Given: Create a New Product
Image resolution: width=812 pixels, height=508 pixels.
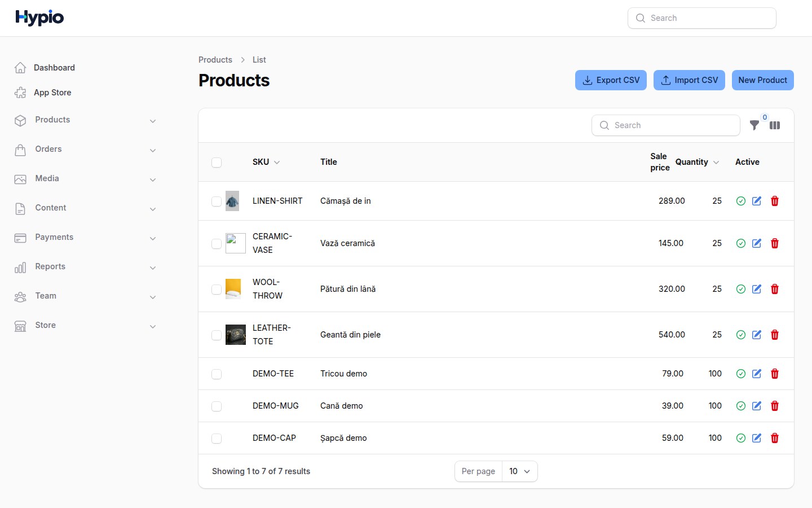Looking at the screenshot, I should pyautogui.click(x=762, y=80).
